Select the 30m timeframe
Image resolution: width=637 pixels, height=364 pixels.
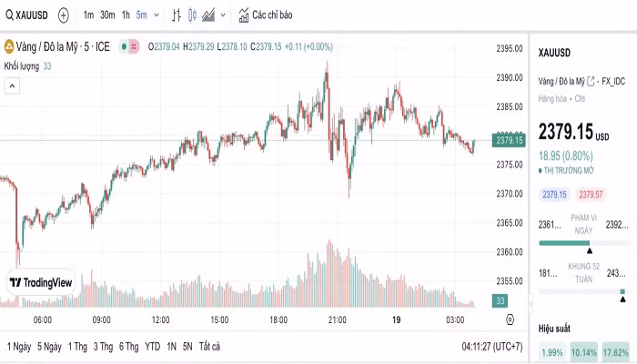click(107, 15)
